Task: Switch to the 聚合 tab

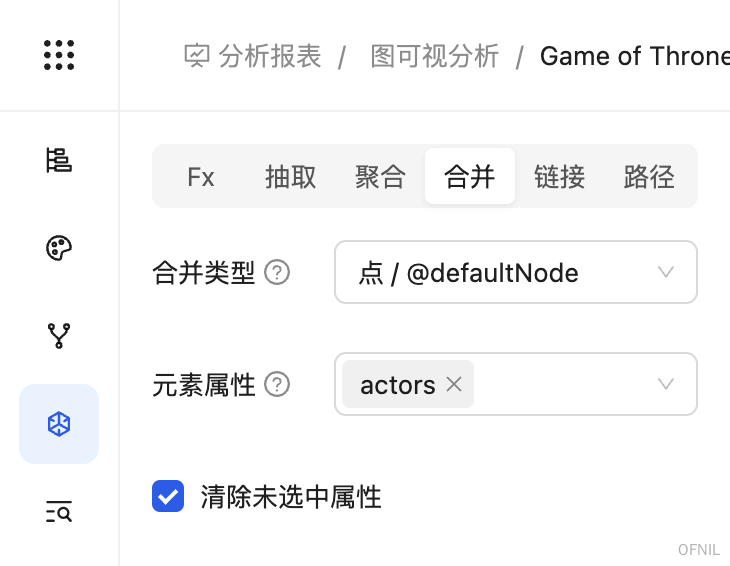Action: (x=380, y=177)
